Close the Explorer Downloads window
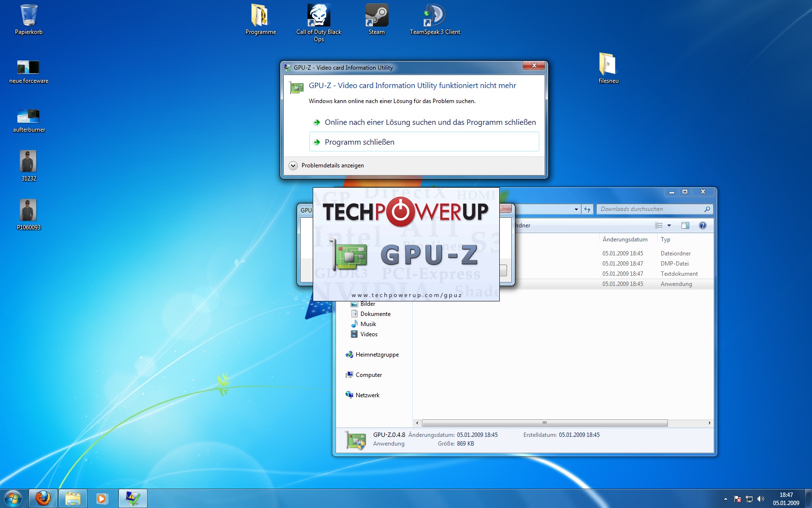Image resolution: width=812 pixels, height=508 pixels. pos(703,192)
